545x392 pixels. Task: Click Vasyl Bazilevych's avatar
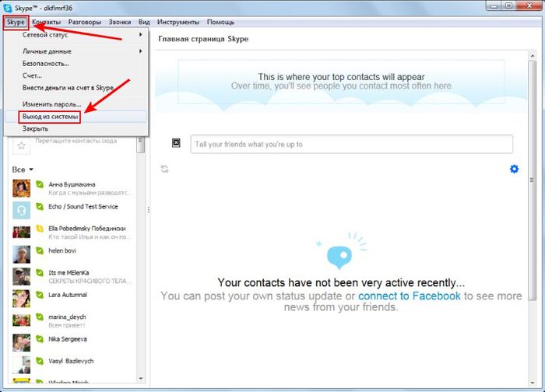coord(22,365)
